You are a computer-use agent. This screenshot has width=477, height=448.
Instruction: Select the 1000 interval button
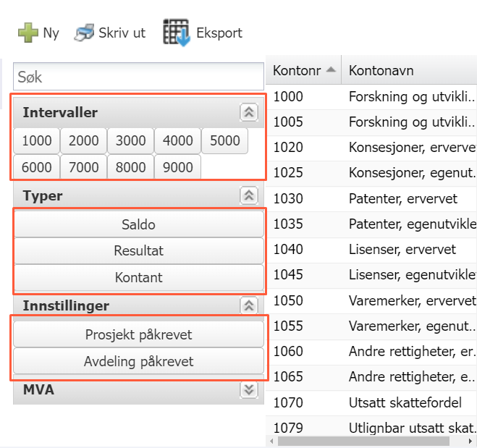point(37,140)
